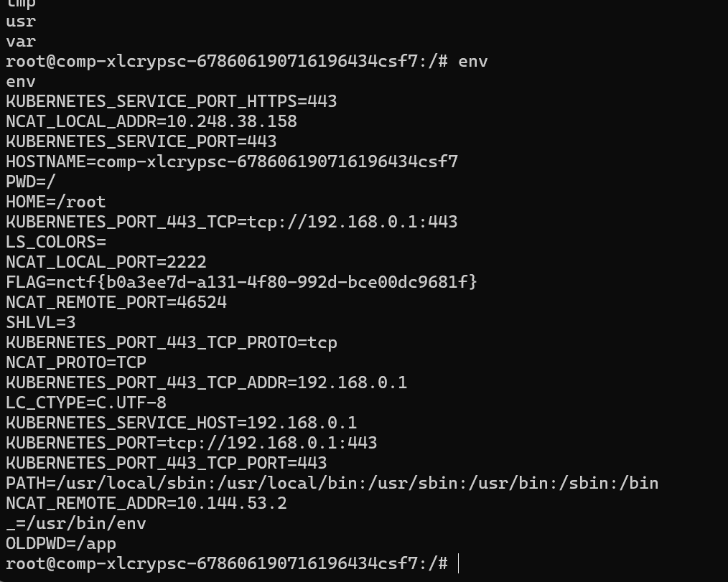Click the KUBERNETES_PORT_443_TCP_PROTO=tcp line
Image resolution: width=728 pixels, height=582 pixels.
click(172, 342)
